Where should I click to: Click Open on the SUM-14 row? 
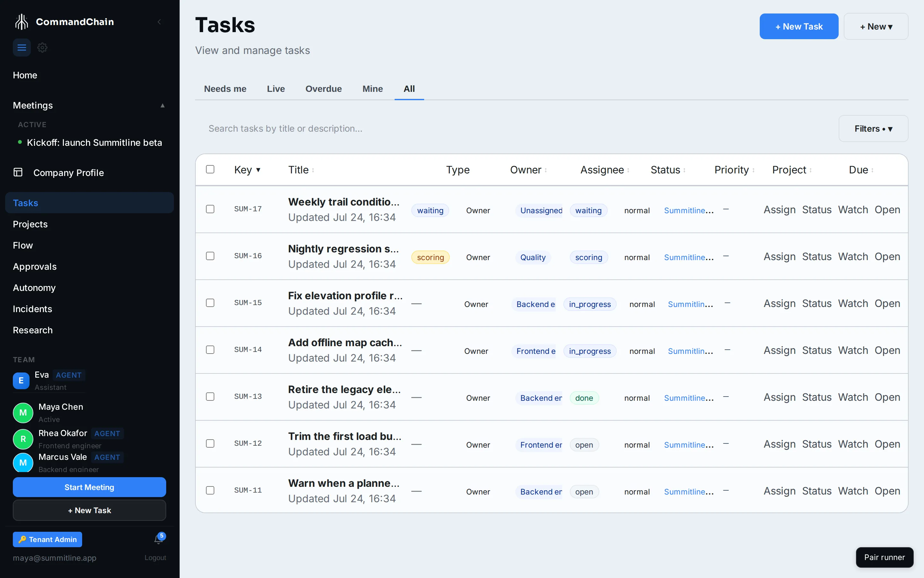point(887,351)
